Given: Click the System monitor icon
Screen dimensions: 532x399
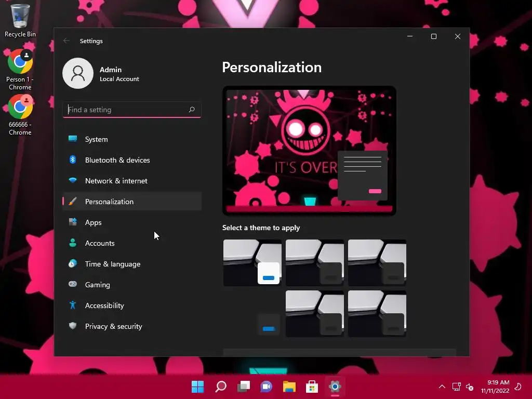Looking at the screenshot, I should pos(73,139).
